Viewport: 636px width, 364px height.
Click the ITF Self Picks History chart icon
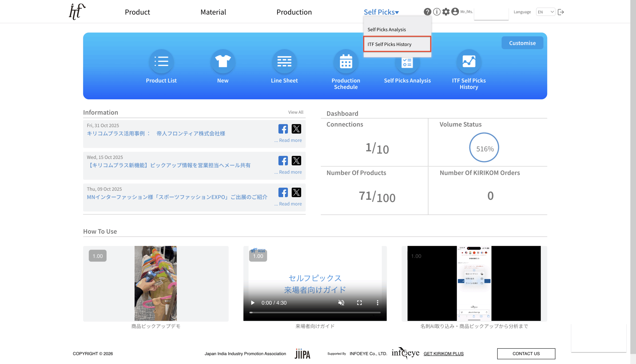coord(469,62)
